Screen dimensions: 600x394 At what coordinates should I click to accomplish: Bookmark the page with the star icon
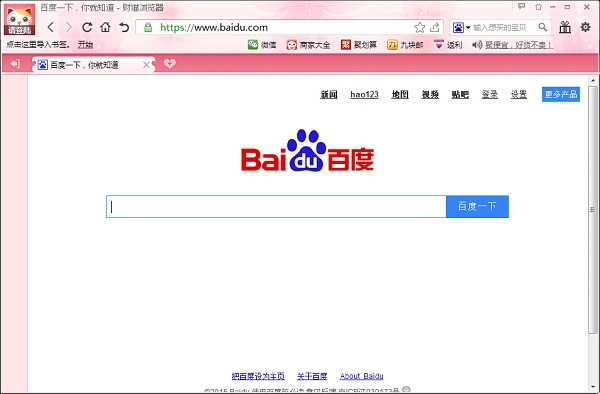click(x=419, y=27)
